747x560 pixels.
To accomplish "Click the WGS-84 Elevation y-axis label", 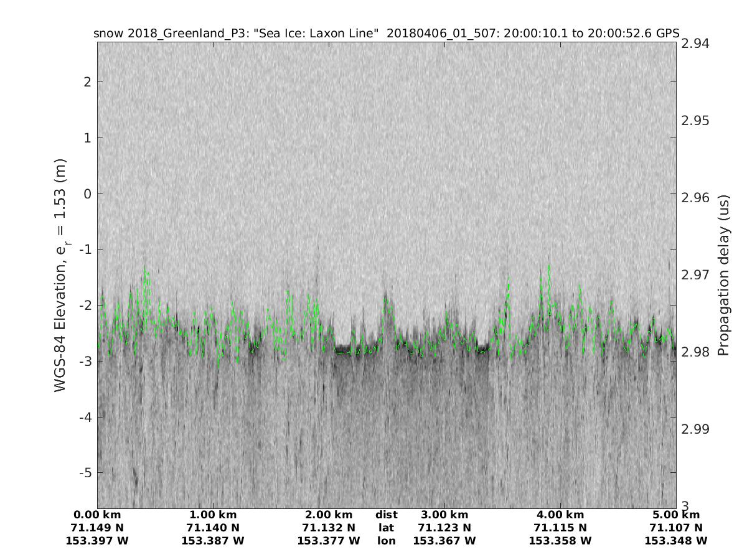I will click(x=61, y=275).
